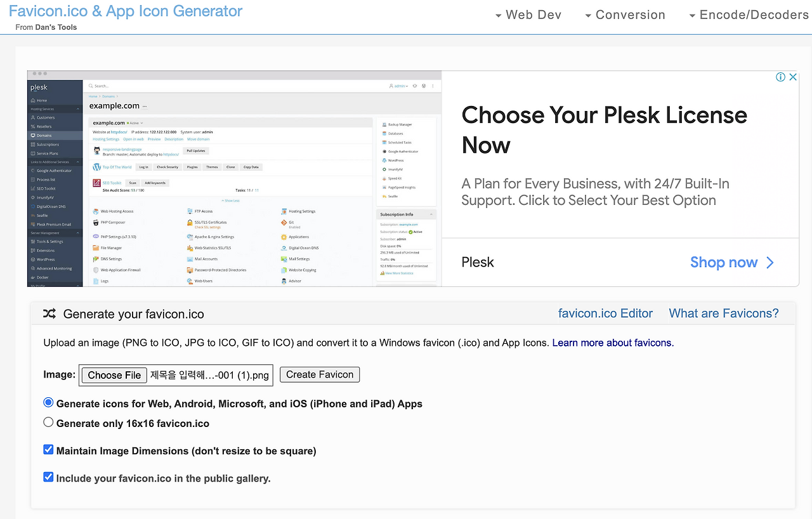This screenshot has width=812, height=519.
Task: Click the shuffle icon beside "Generate your favicon.ico"
Action: pos(49,313)
